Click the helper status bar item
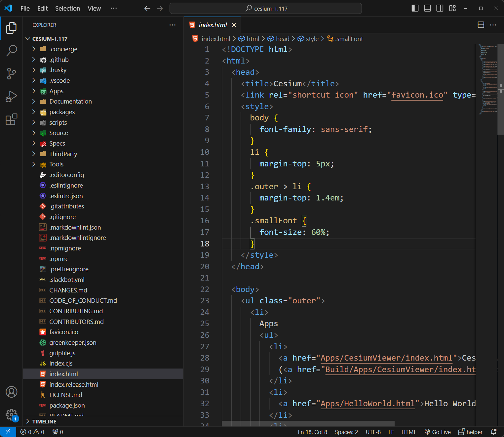This screenshot has width=504, height=437. (x=470, y=432)
